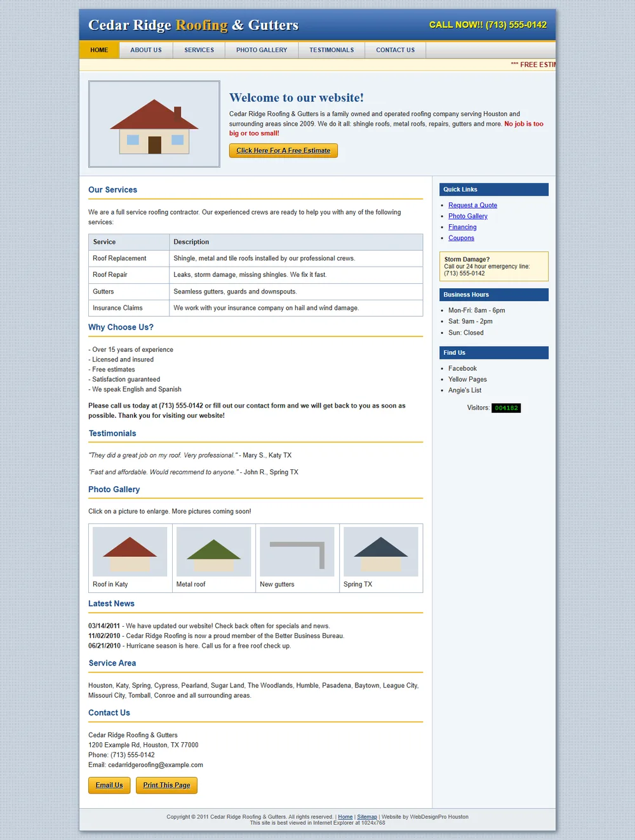Viewport: 635px width, 840px height.
Task: Click the Latest News heading
Action: pyautogui.click(x=111, y=604)
